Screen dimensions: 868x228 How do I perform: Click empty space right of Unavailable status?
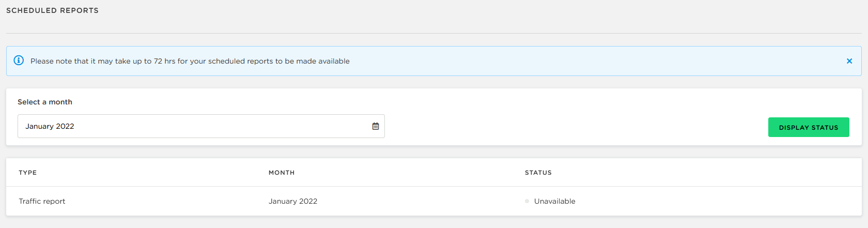point(723,201)
